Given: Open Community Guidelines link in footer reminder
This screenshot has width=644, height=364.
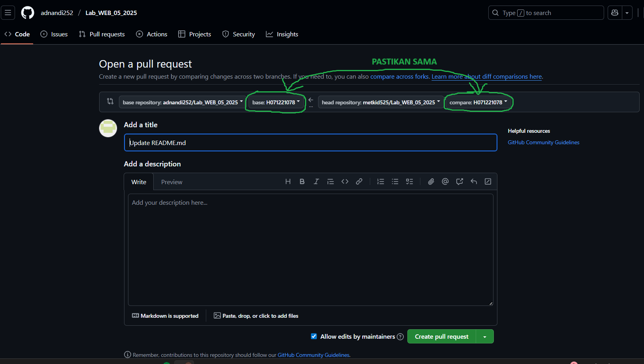Looking at the screenshot, I should (x=314, y=355).
